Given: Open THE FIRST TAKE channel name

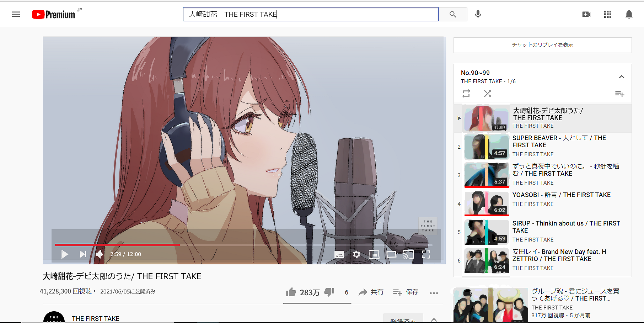Looking at the screenshot, I should (96, 318).
